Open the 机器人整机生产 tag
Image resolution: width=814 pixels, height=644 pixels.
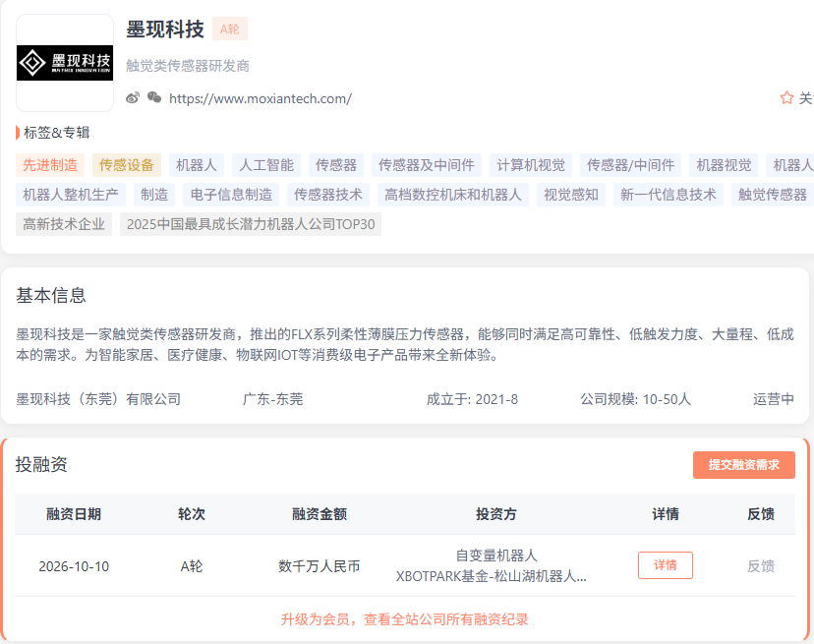(x=71, y=195)
